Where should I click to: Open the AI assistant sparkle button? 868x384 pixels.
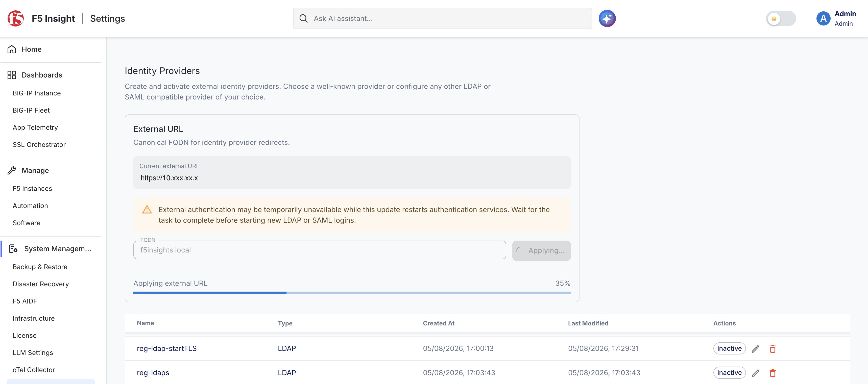607,18
